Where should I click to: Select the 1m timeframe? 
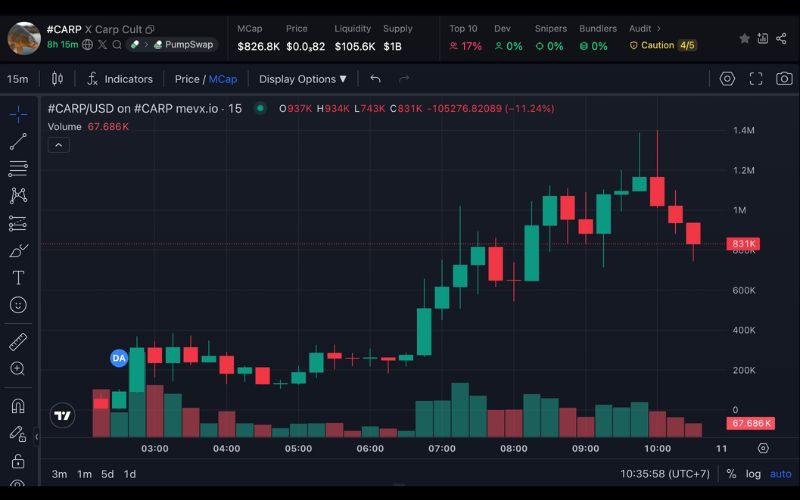(84, 474)
